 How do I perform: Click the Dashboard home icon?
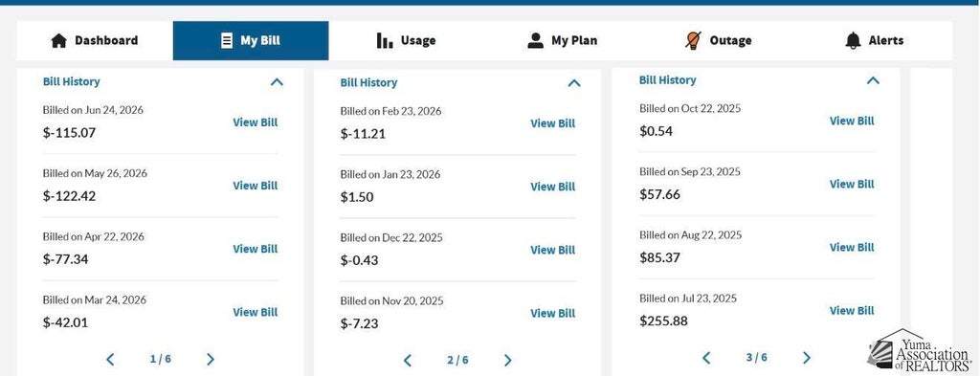pyautogui.click(x=58, y=41)
